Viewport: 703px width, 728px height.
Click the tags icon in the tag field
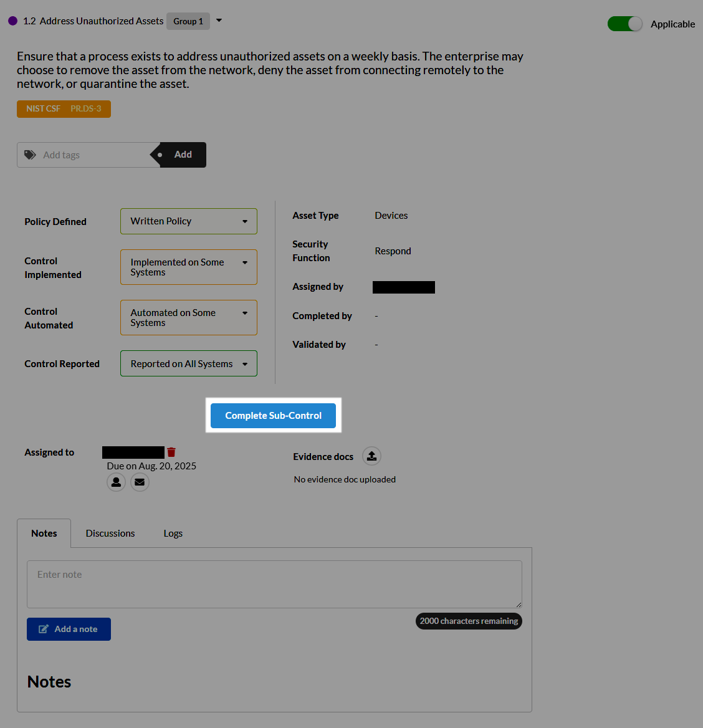[30, 155]
